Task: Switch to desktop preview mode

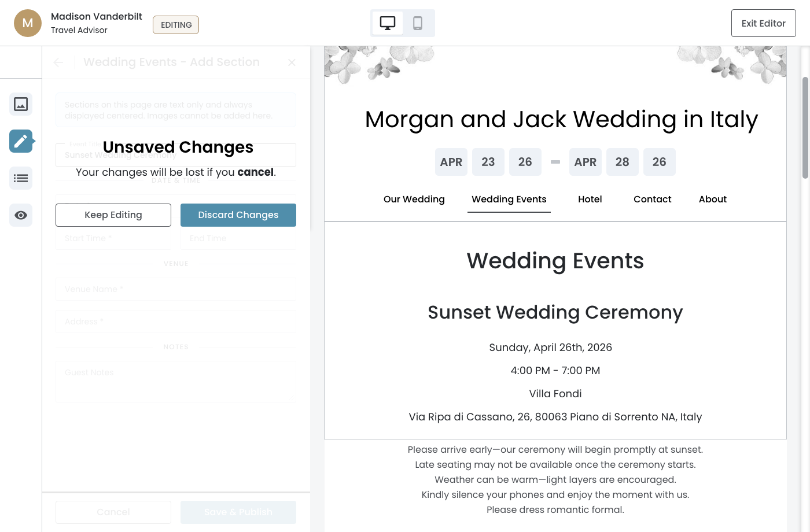Action: [x=388, y=23]
